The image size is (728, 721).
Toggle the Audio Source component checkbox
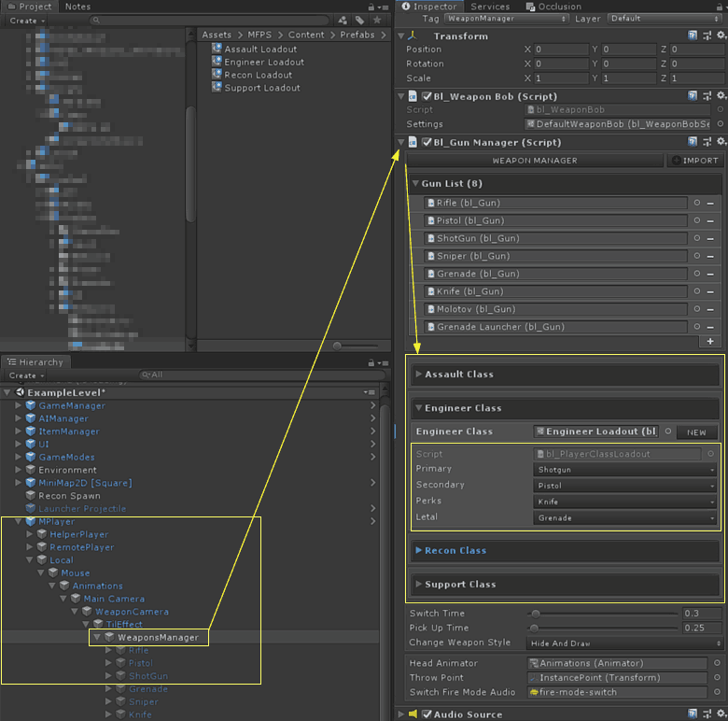coord(427,714)
